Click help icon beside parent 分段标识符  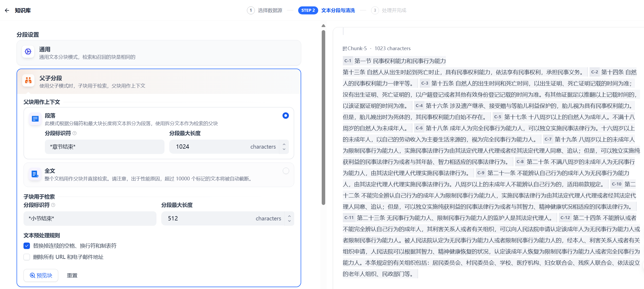74,133
